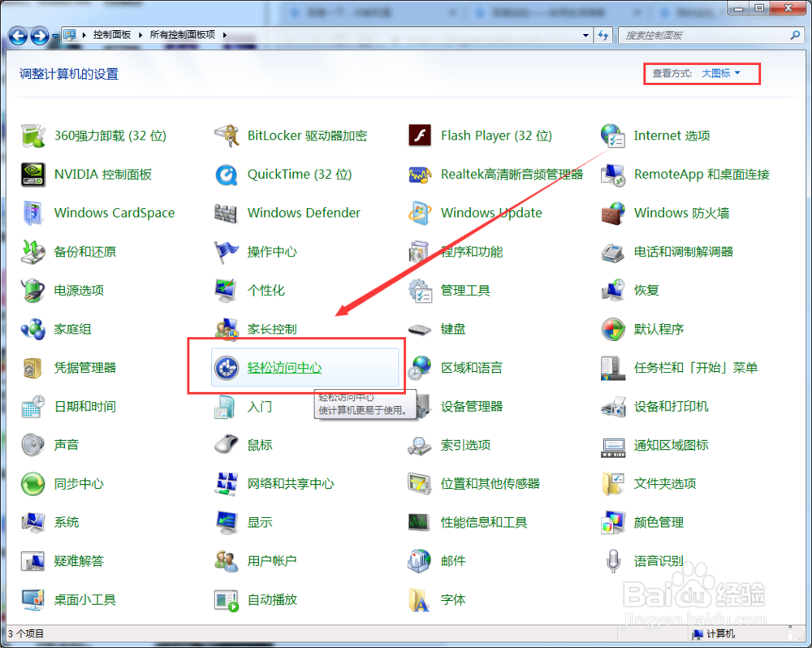Image resolution: width=812 pixels, height=648 pixels.
Task: Open 轻松访问中心 icon
Action: (x=227, y=368)
